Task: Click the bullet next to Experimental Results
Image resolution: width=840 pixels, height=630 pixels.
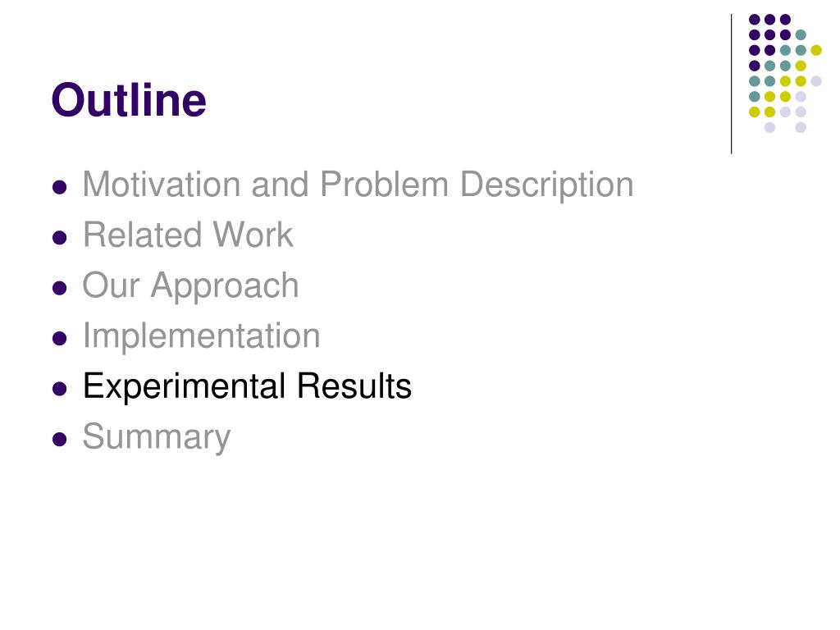Action: [59, 388]
